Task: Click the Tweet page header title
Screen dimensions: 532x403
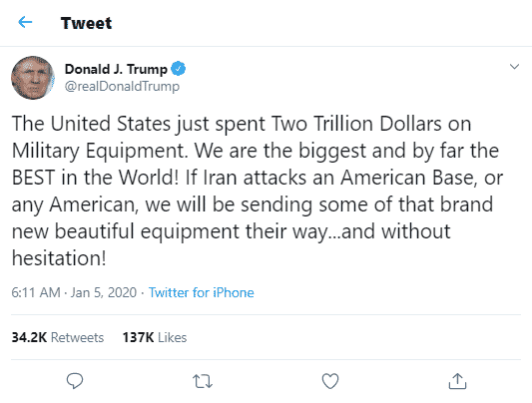Action: 86,23
